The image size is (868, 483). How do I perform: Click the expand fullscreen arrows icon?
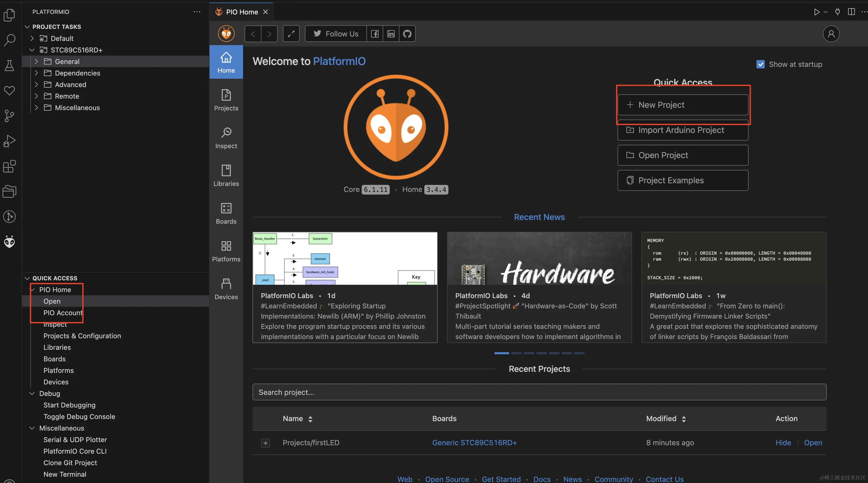click(x=291, y=34)
